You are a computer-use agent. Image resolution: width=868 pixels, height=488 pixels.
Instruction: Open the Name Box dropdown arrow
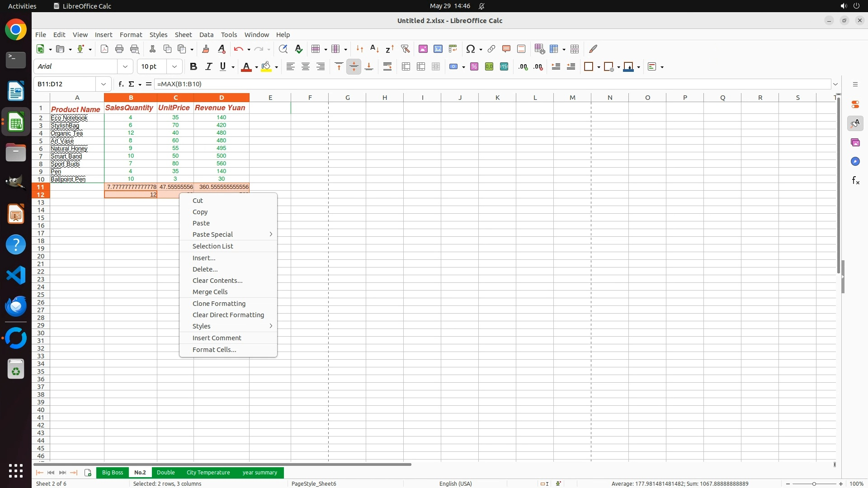coord(104,84)
